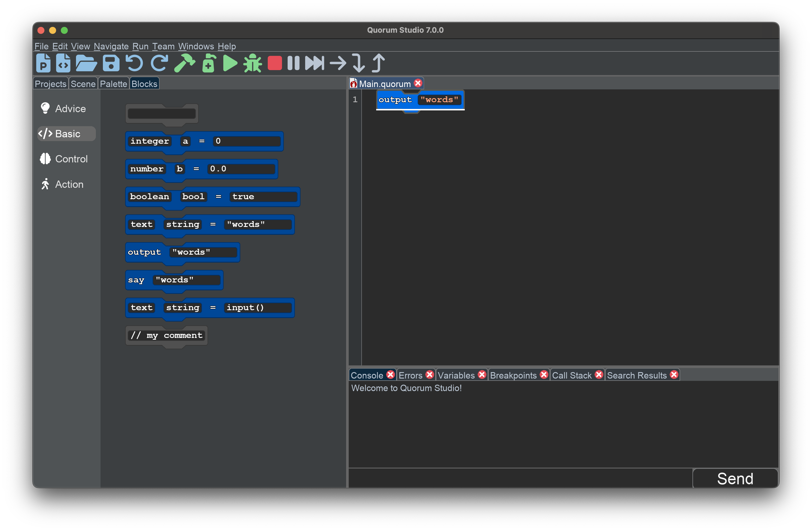Open the Run menu
Screen dimensions: 812x531
(140, 46)
